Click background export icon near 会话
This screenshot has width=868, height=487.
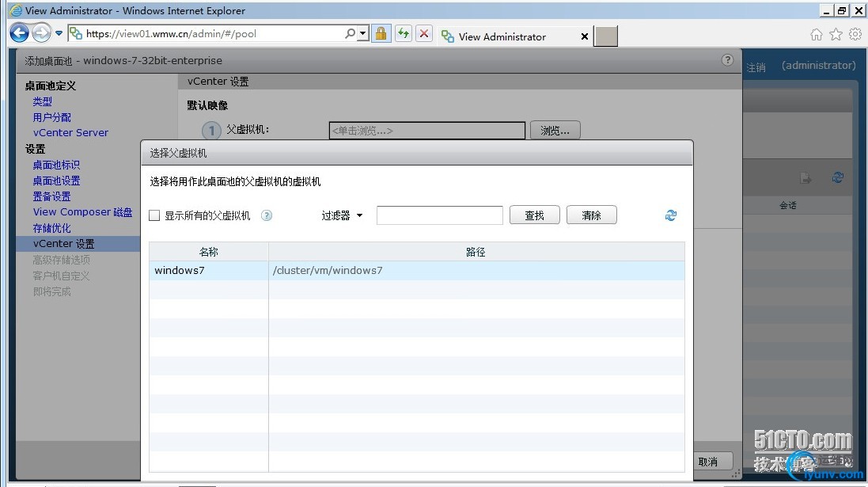[805, 178]
